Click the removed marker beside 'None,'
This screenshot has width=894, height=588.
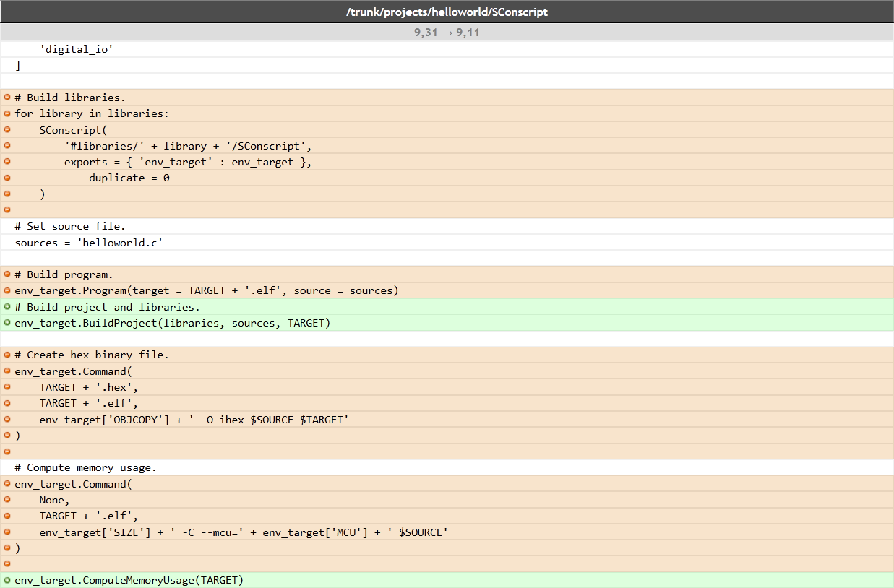click(x=7, y=500)
